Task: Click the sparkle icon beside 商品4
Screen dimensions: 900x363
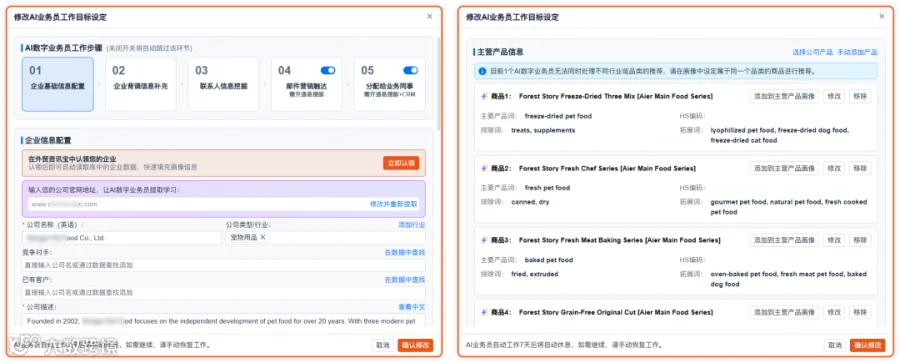Action: point(483,312)
